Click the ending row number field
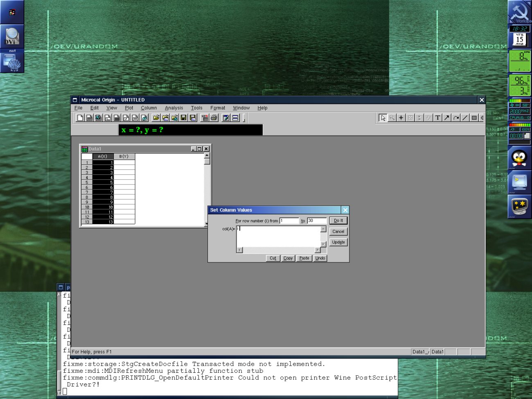 [x=317, y=221]
